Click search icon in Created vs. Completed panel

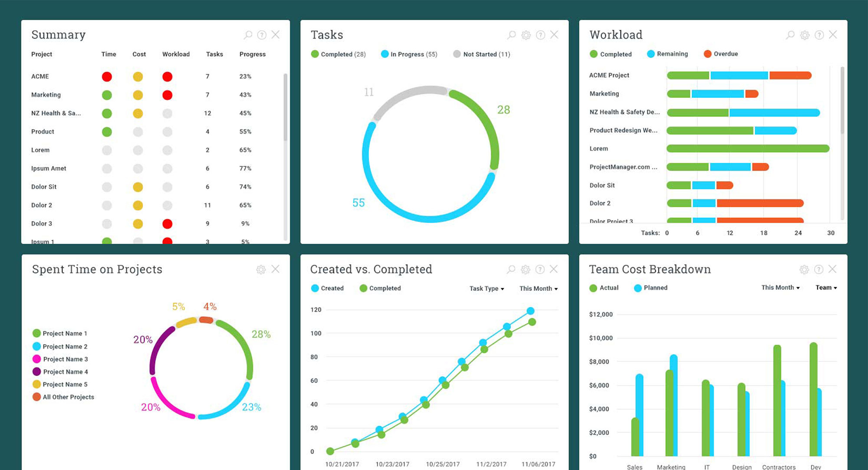click(x=511, y=270)
